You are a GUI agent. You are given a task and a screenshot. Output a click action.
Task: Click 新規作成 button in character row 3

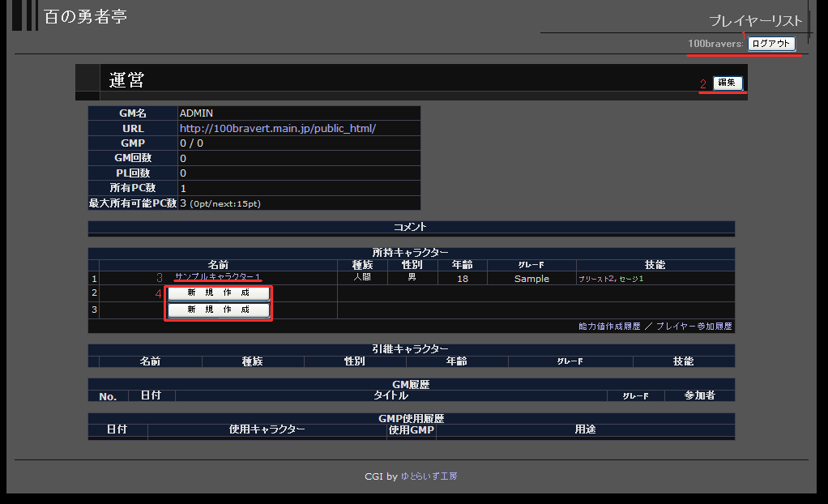[x=219, y=310]
